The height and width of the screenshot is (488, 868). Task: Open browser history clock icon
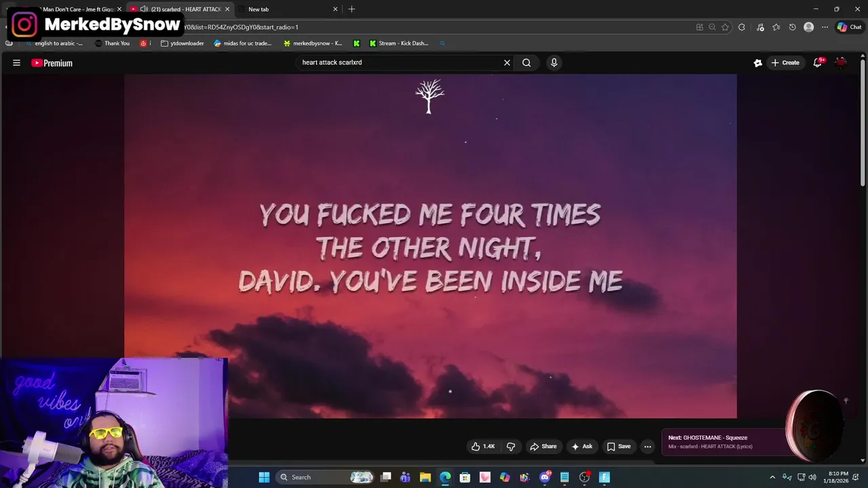click(792, 27)
